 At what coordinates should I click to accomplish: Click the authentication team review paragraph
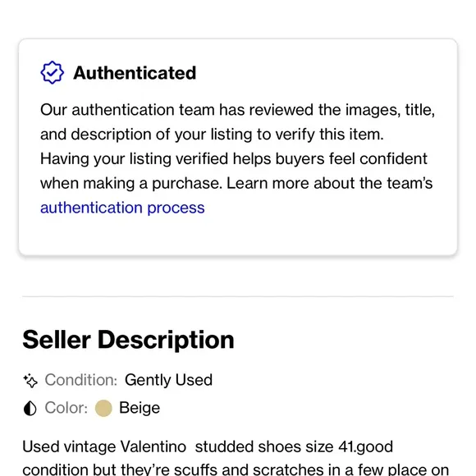[238, 122]
